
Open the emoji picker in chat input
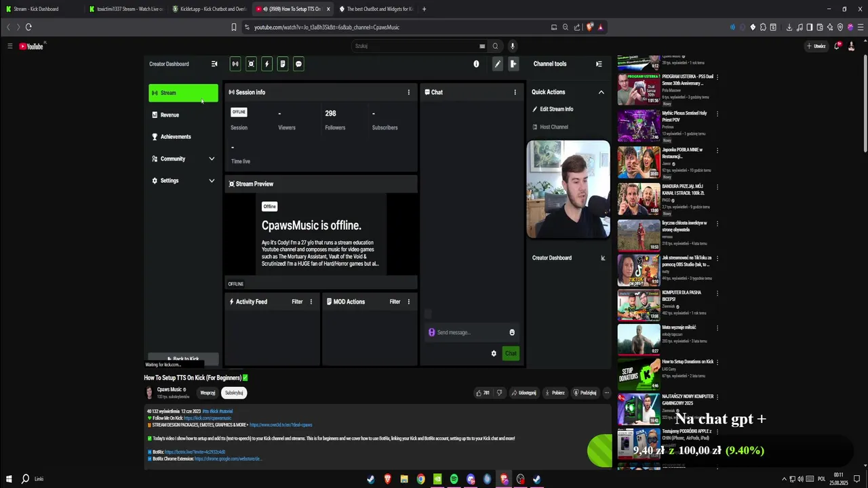(512, 332)
